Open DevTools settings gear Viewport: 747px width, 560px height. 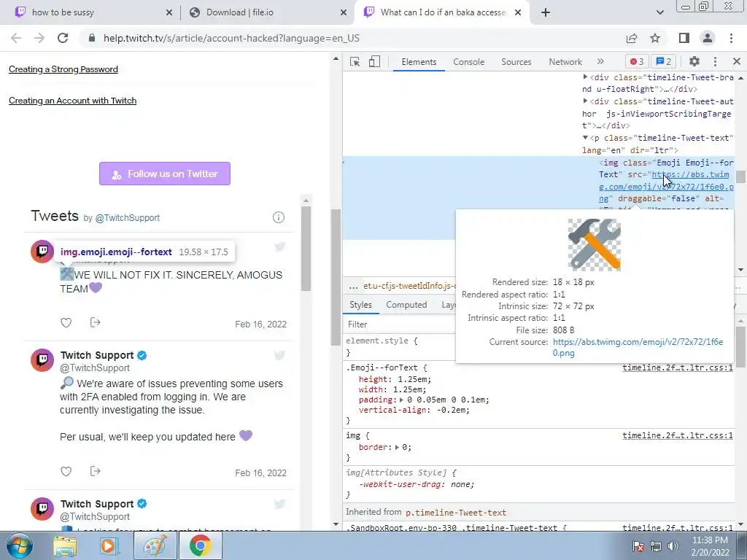[694, 61]
